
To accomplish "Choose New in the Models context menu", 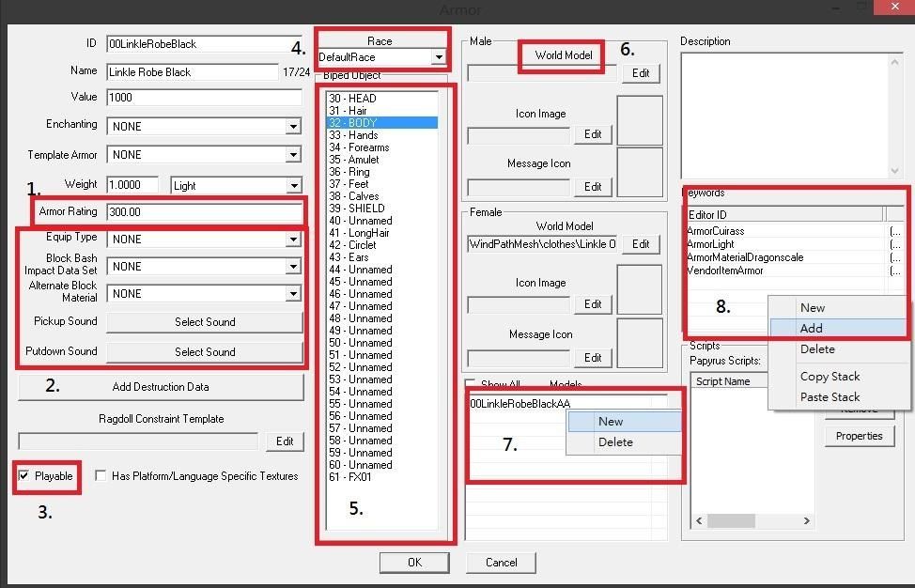I will [625, 421].
